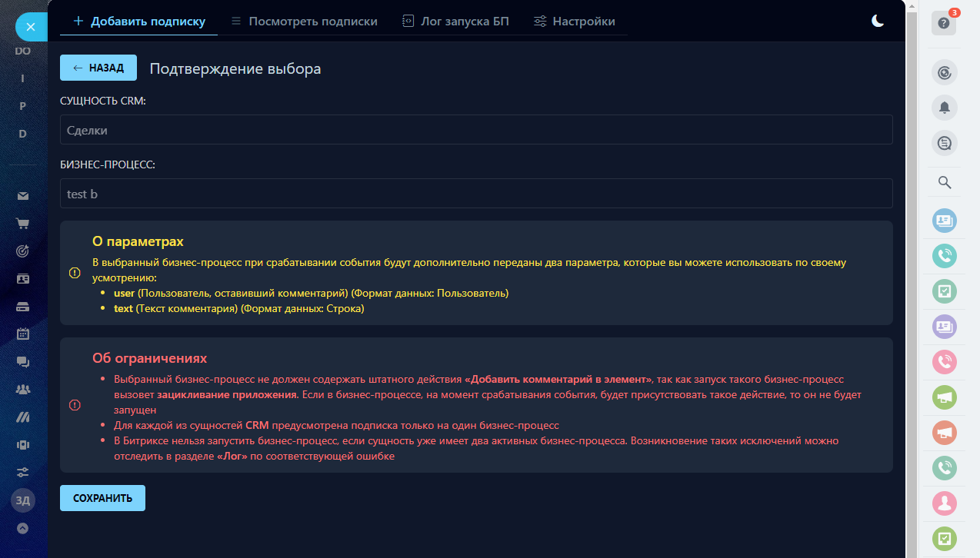Open the shopping cart icon in the left sidebar

coord(23,224)
